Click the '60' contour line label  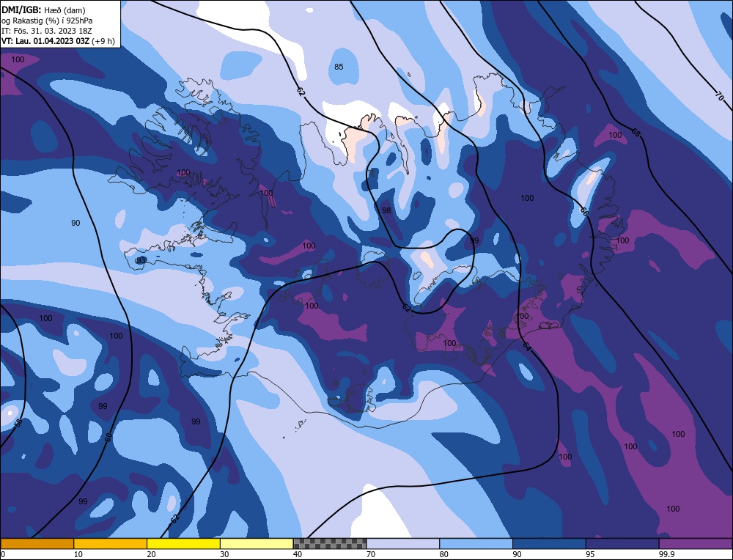coord(108,438)
